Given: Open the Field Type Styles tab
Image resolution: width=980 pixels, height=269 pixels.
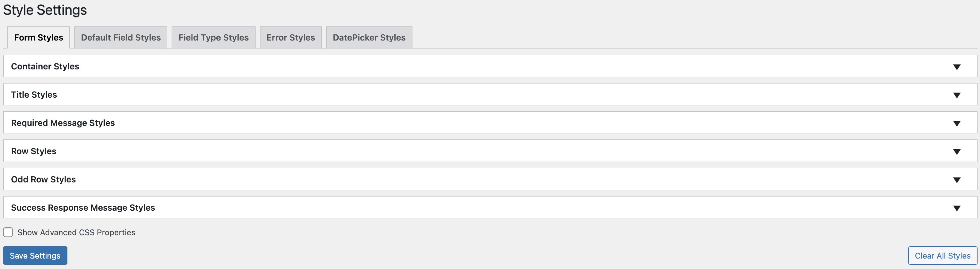Looking at the screenshot, I should [213, 37].
